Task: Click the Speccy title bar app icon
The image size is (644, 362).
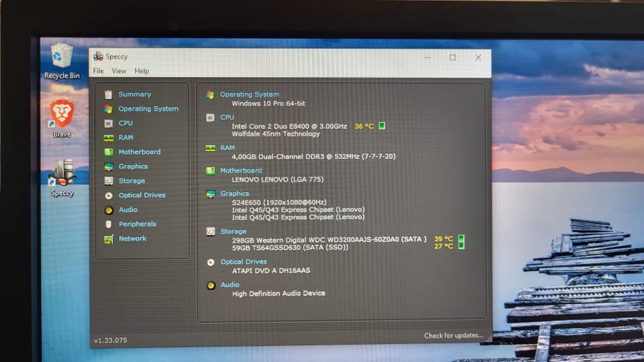Action: click(x=98, y=56)
